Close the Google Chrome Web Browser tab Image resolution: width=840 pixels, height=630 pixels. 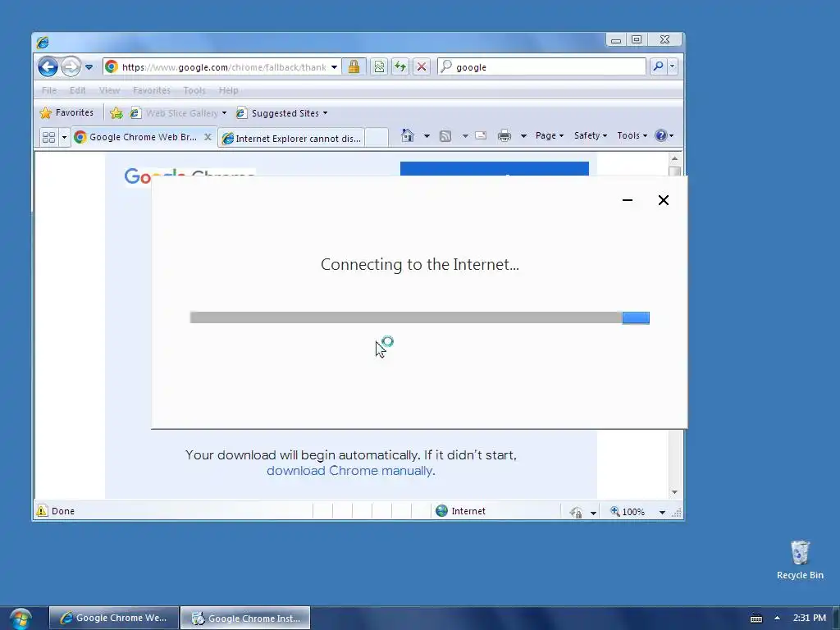pos(208,137)
